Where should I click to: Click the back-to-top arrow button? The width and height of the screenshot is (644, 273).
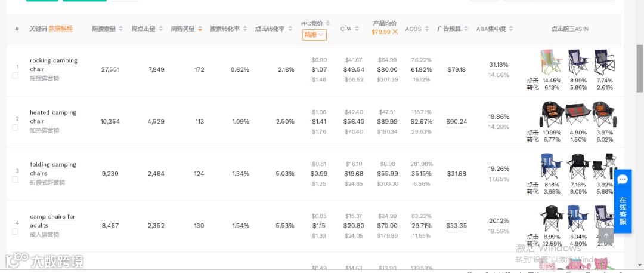point(606,236)
